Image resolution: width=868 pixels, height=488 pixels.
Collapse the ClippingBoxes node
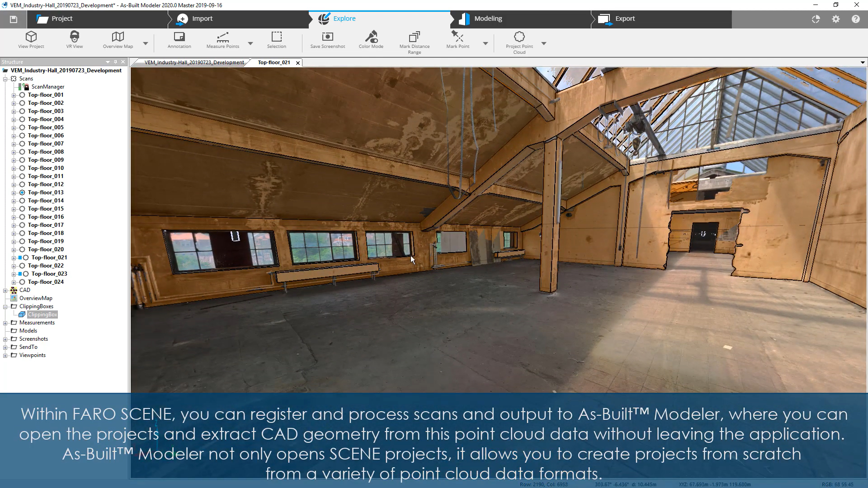5,306
